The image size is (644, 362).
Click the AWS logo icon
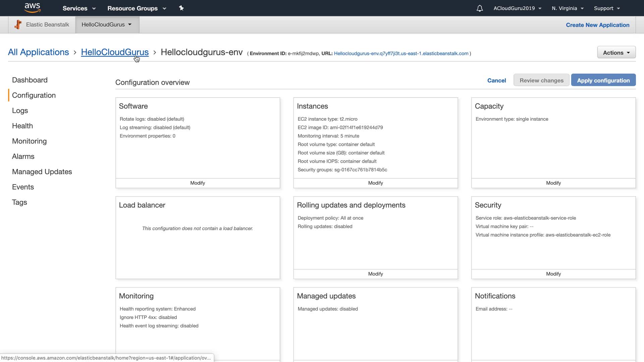[x=32, y=8]
